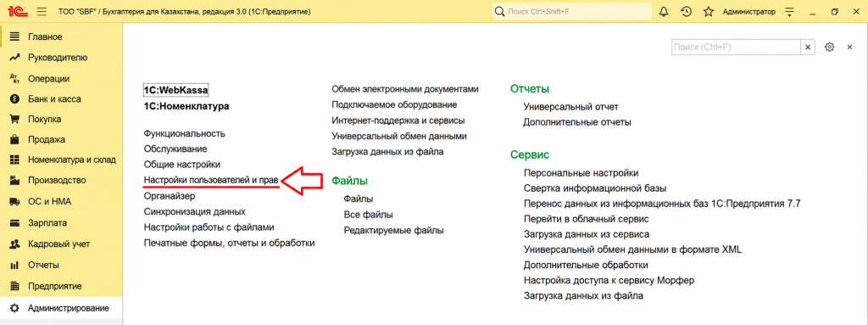The image size is (868, 325).
Task: Focus the section search field Ctrl+F
Action: tap(736, 48)
